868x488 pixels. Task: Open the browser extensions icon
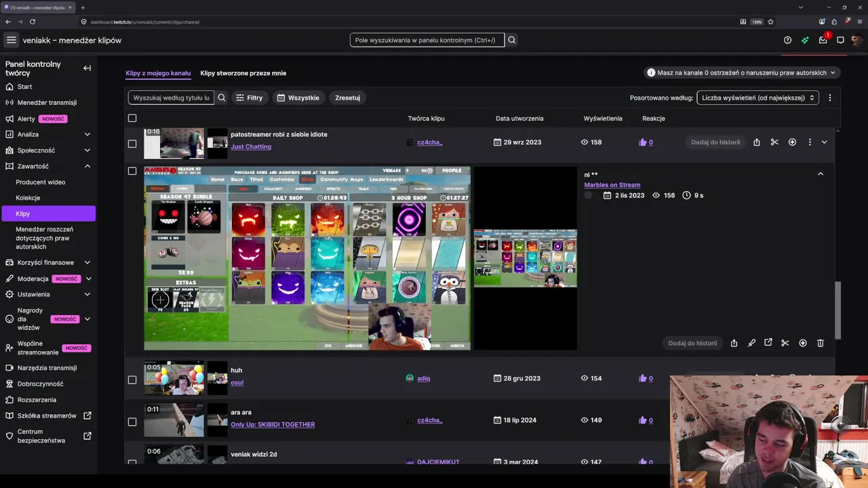pyautogui.click(x=834, y=22)
